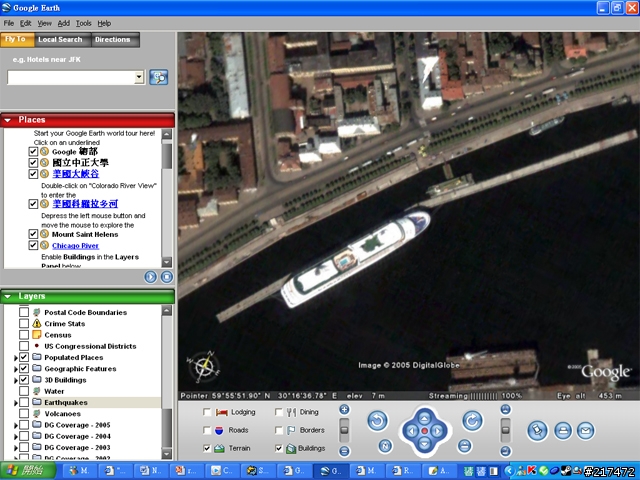Click the zoom out minus button
This screenshot has height=480, width=640.
pyautogui.click(x=344, y=451)
